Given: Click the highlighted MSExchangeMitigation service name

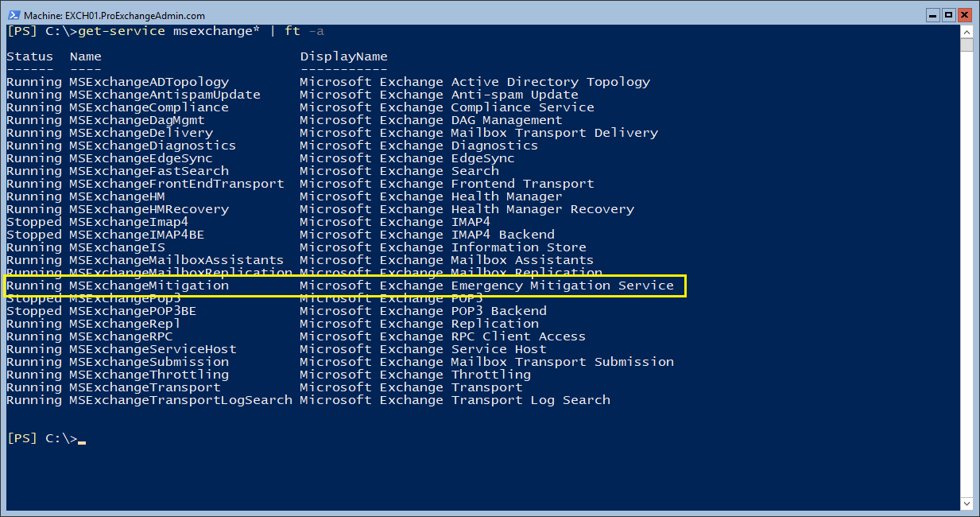Looking at the screenshot, I should click(149, 286).
